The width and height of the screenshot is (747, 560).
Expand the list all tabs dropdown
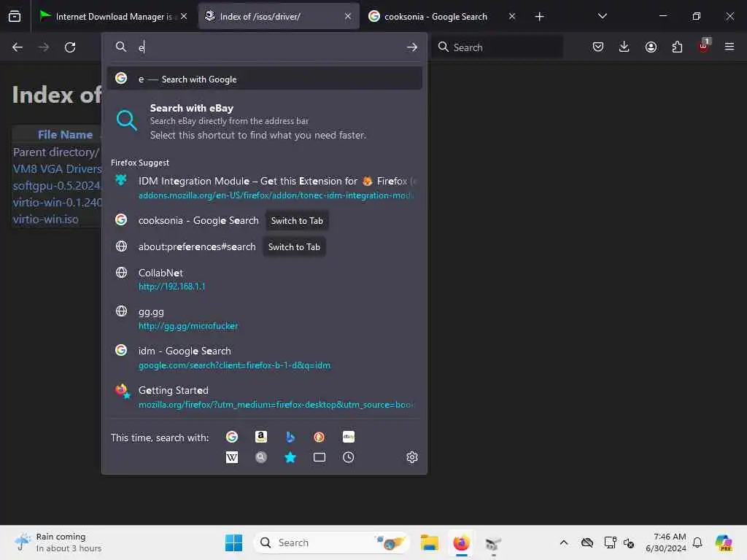coord(602,16)
